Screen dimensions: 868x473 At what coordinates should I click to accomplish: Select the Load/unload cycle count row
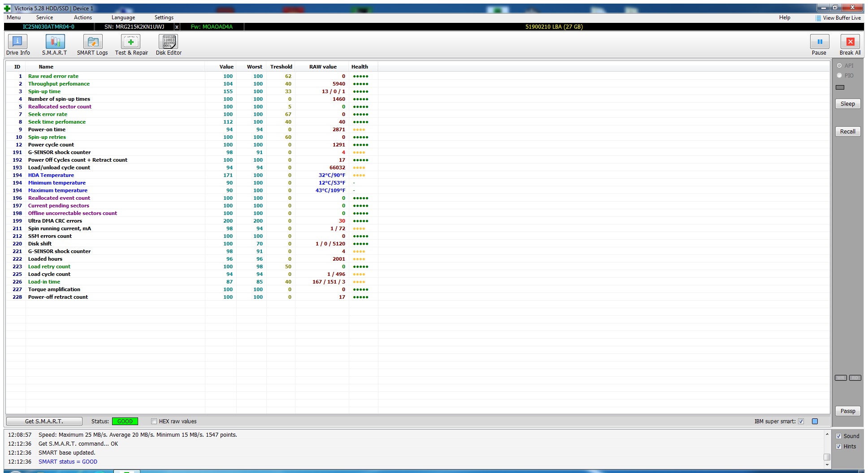(192, 168)
